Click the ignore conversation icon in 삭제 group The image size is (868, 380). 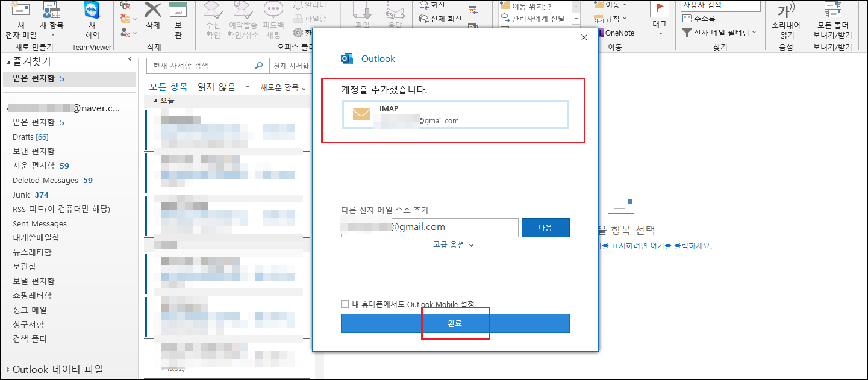126,5
